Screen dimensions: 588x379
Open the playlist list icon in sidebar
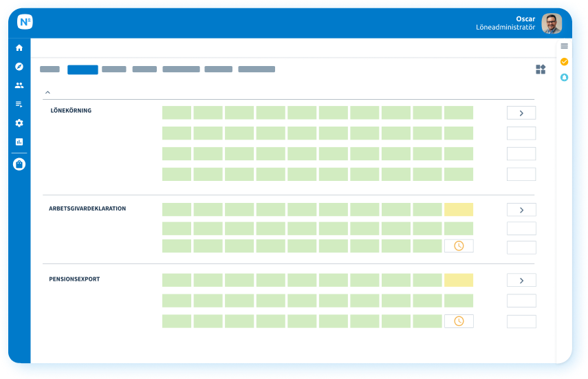[x=19, y=105]
